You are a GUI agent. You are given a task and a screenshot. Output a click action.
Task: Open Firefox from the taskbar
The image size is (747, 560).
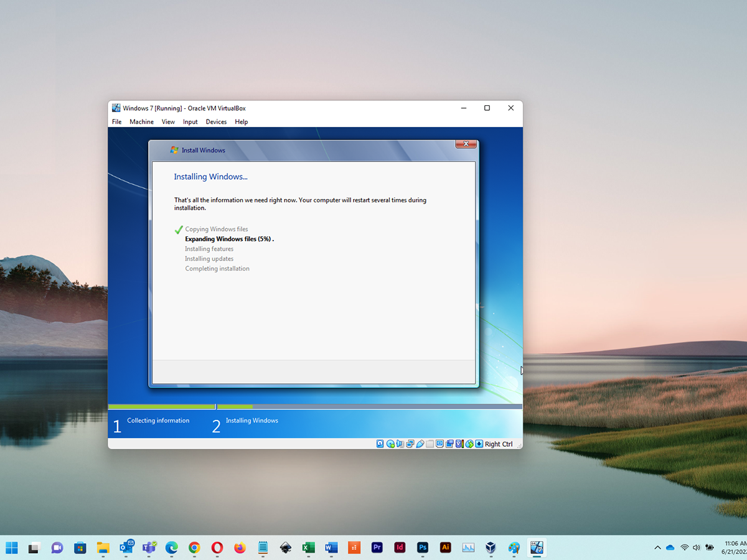[x=240, y=548]
